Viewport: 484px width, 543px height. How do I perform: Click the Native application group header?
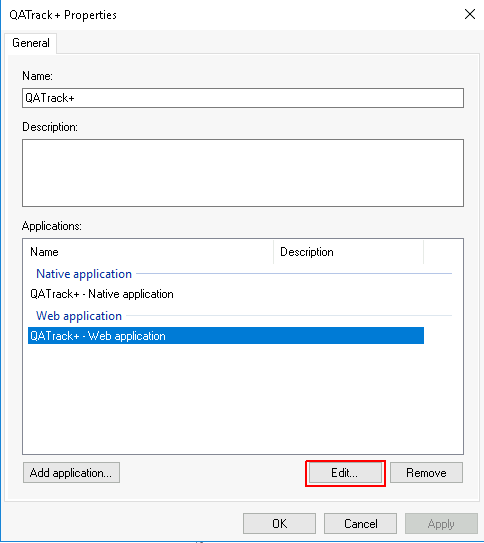tap(84, 274)
